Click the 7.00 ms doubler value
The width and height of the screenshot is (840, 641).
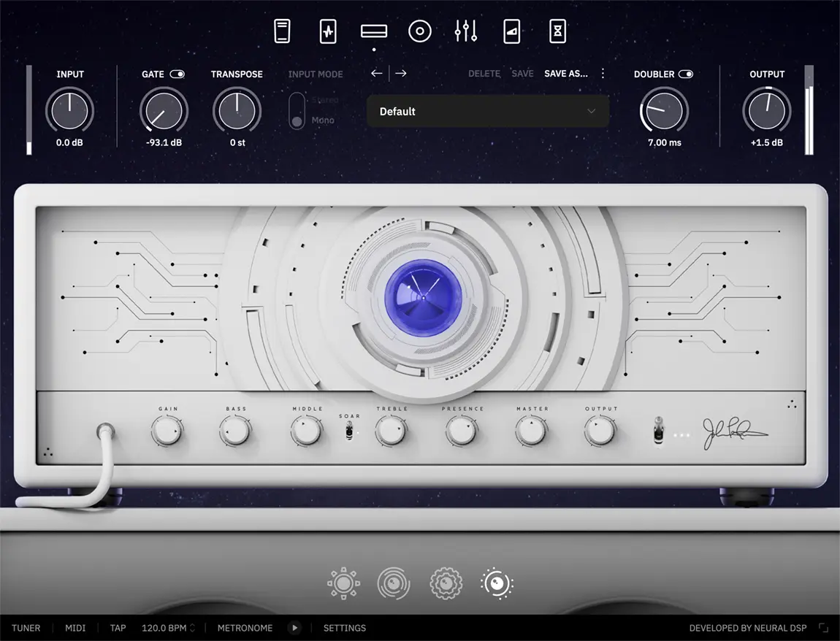664,142
